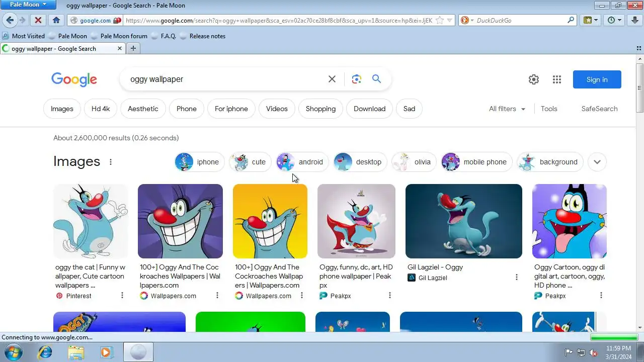This screenshot has height=362, width=644.
Task: Switch to Pale Moon taskbar button
Action: (x=138, y=352)
